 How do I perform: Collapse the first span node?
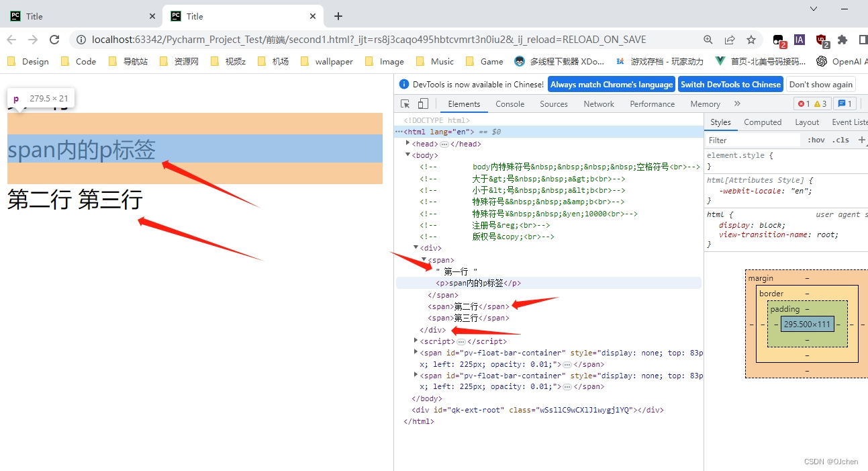(x=424, y=259)
